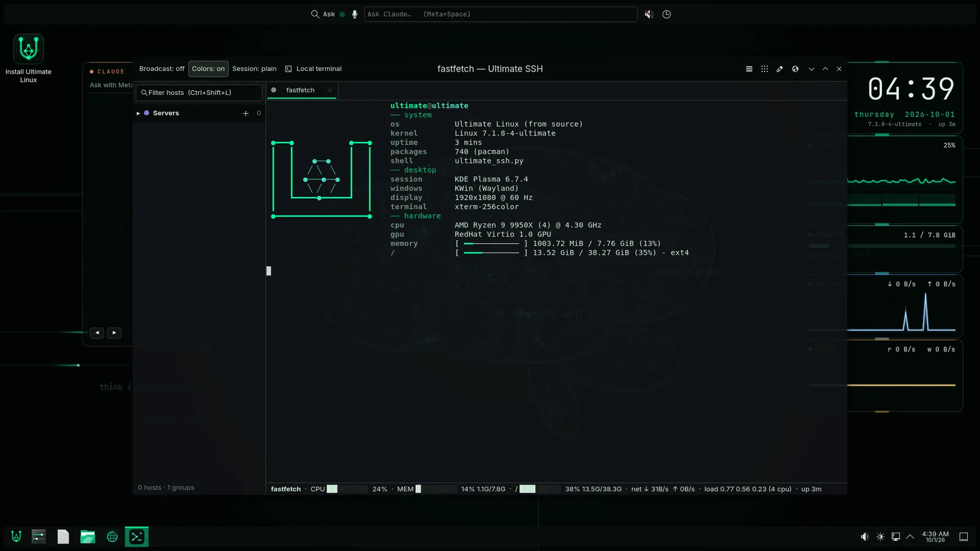Click 'ultimate@ultimate' in terminal

point(429,106)
